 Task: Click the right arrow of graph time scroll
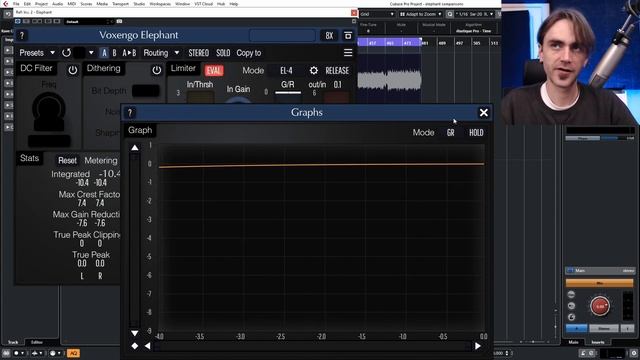(x=478, y=346)
